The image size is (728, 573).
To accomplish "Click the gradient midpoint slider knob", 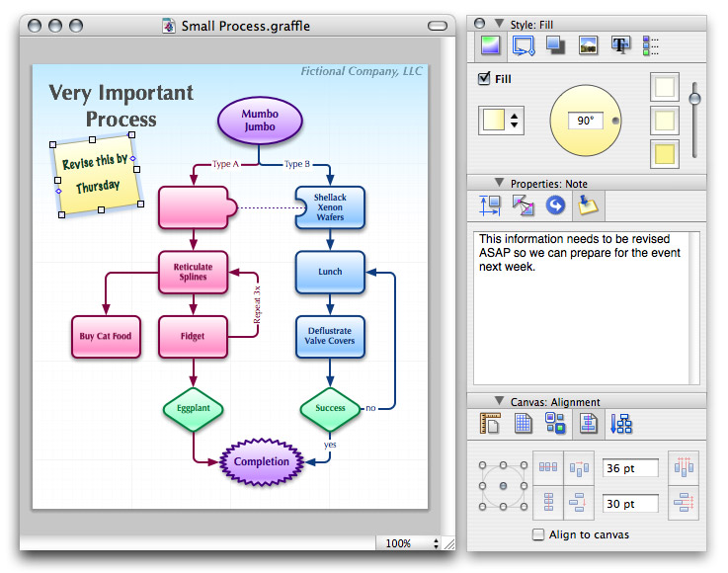I will [x=694, y=98].
